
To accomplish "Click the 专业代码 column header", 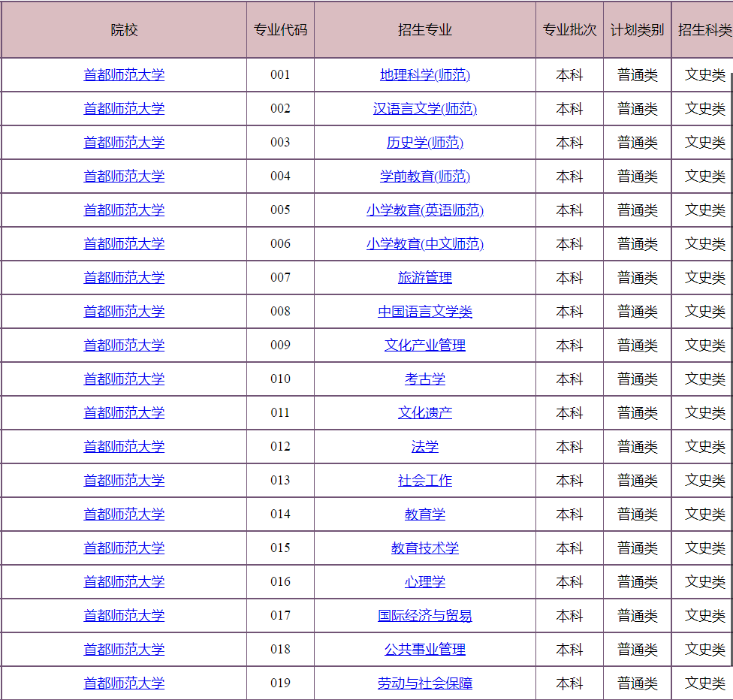I will (x=280, y=30).
